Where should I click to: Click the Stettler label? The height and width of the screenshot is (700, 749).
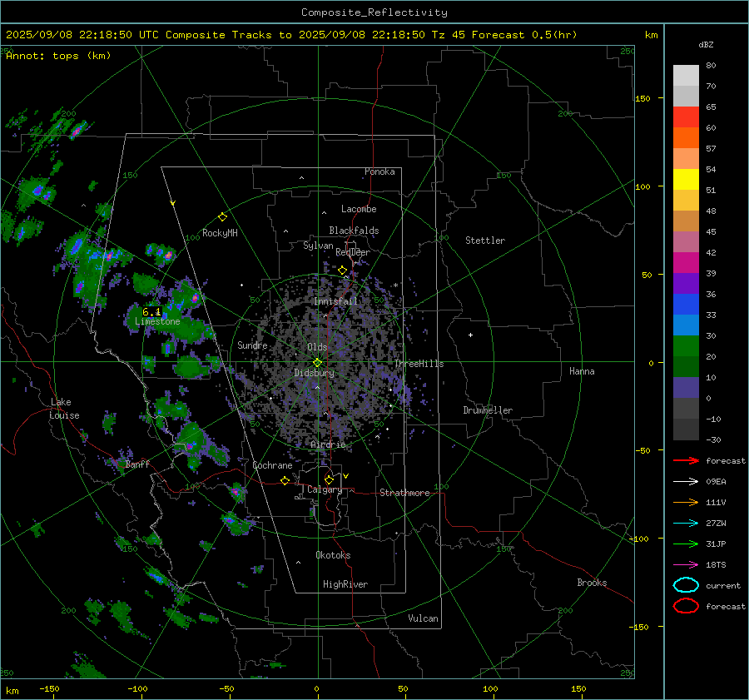(485, 241)
